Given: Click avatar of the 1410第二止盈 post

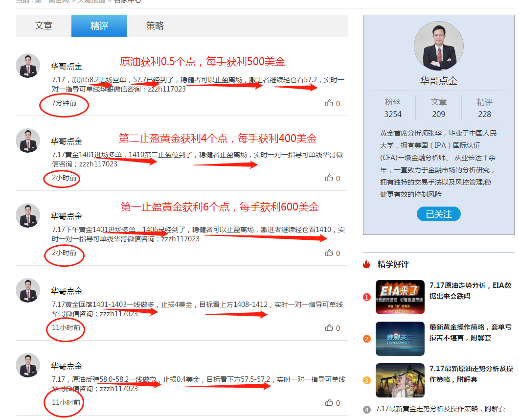Looking at the screenshot, I should click(28, 140).
